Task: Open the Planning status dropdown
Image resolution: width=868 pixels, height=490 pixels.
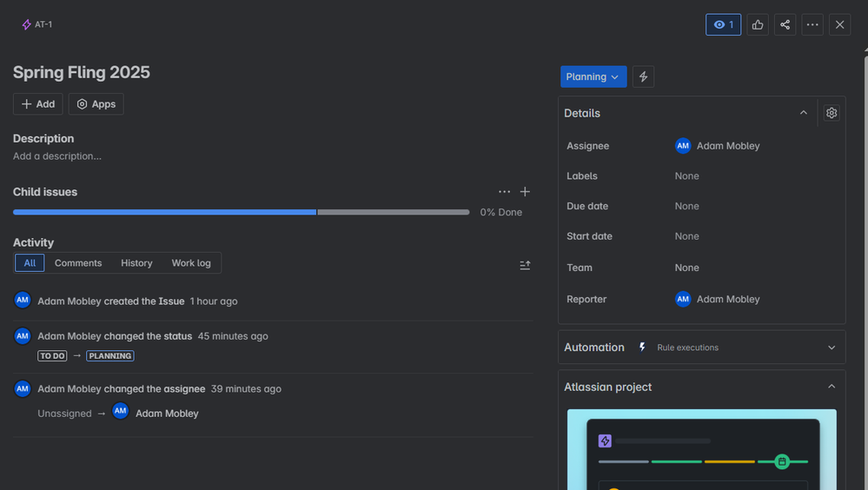Action: pos(593,76)
